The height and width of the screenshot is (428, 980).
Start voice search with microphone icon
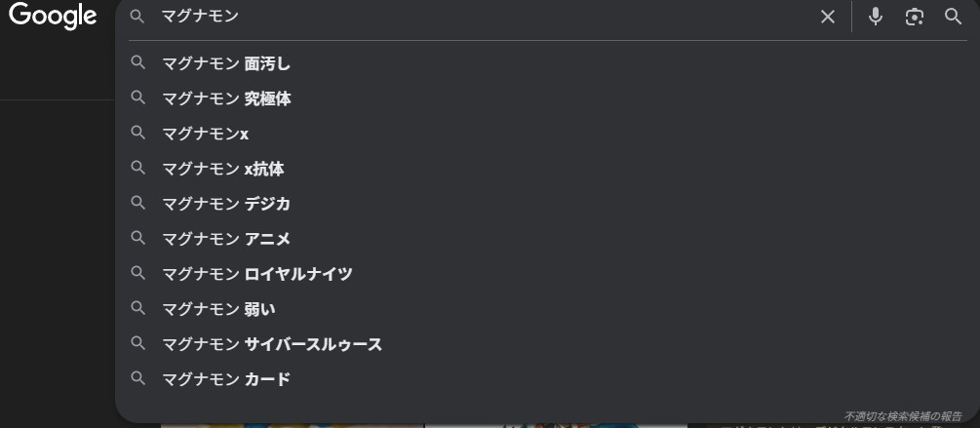[x=875, y=17]
